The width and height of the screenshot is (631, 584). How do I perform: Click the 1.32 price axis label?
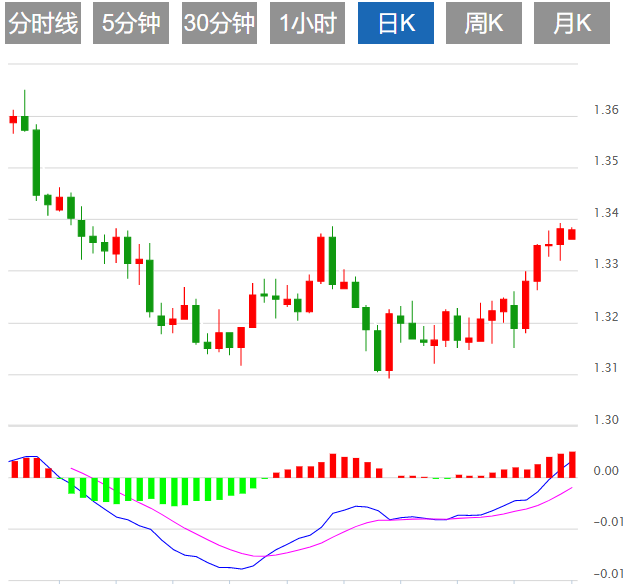(606, 317)
